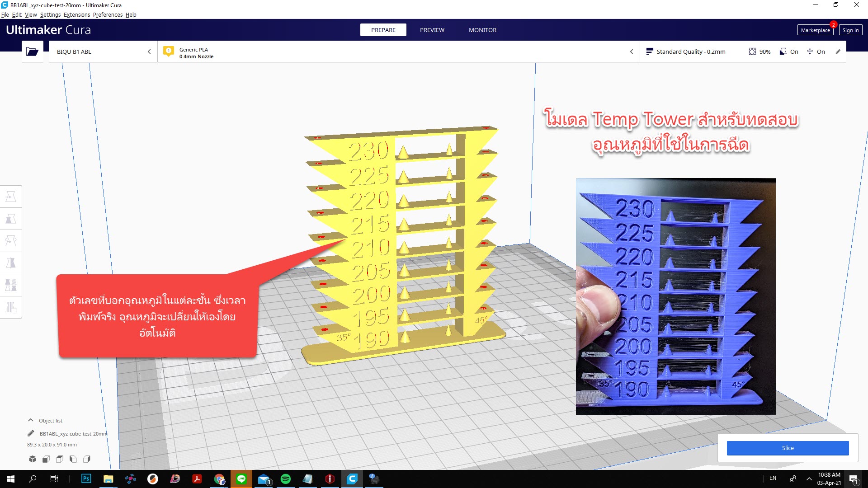Click the Sign in button
868x488 pixels.
pyautogui.click(x=850, y=30)
